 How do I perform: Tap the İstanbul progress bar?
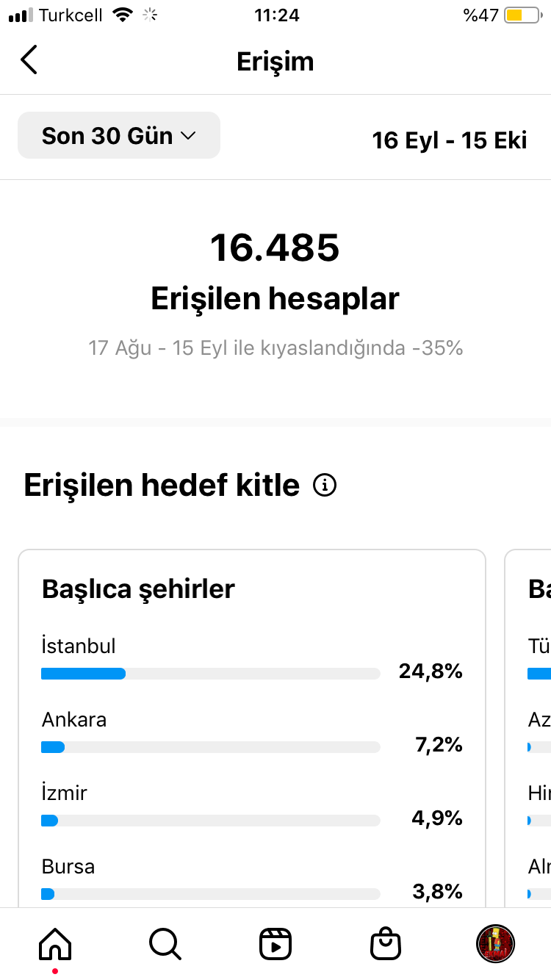(x=211, y=674)
